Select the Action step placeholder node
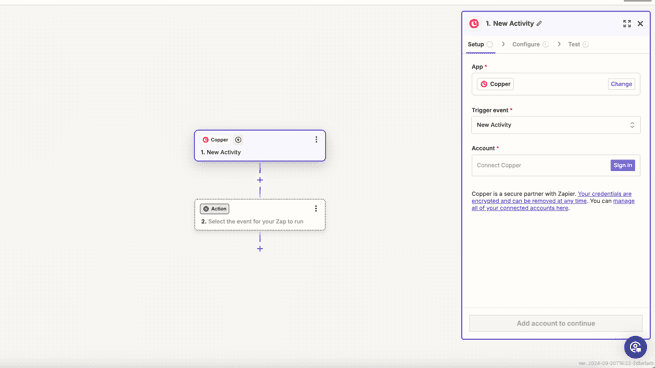 point(260,215)
